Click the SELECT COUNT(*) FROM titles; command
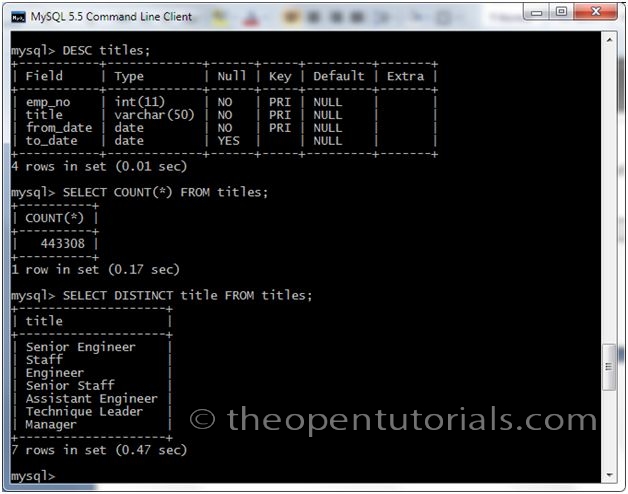 click(165, 192)
